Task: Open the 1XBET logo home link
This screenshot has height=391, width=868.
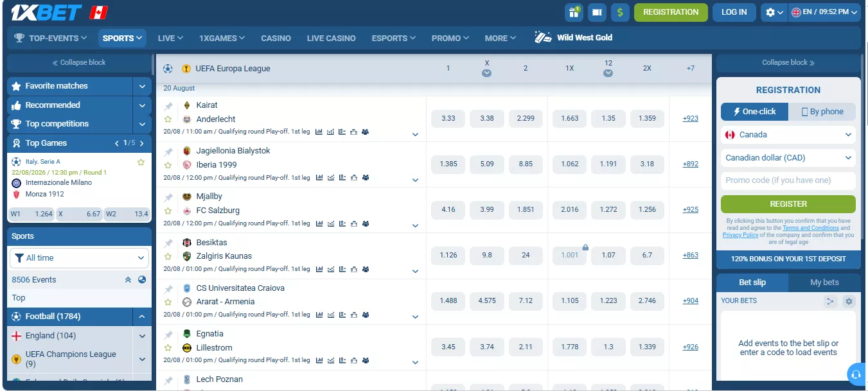Action: (46, 12)
